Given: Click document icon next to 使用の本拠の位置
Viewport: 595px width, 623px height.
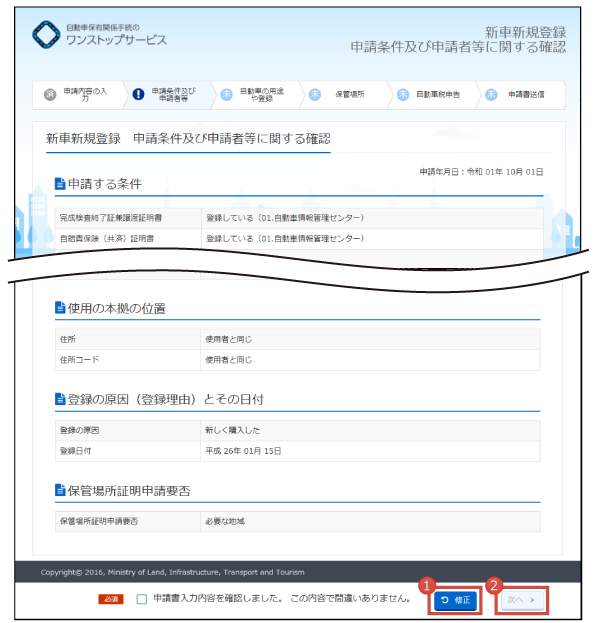Looking at the screenshot, I should click(60, 308).
